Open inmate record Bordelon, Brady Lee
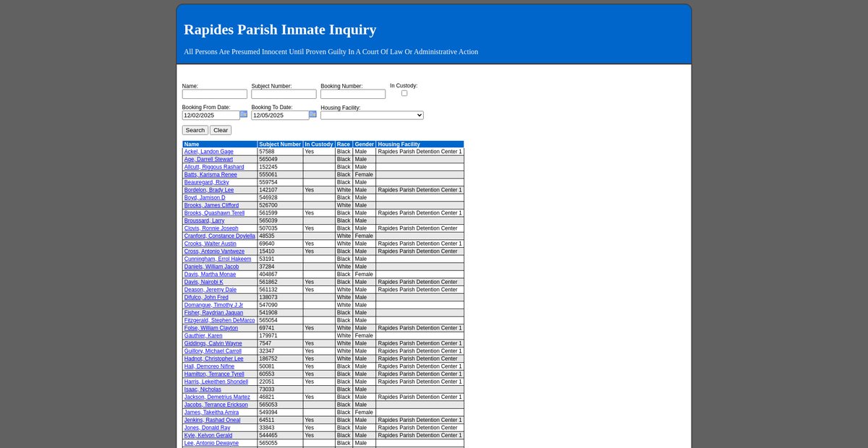 tap(209, 190)
